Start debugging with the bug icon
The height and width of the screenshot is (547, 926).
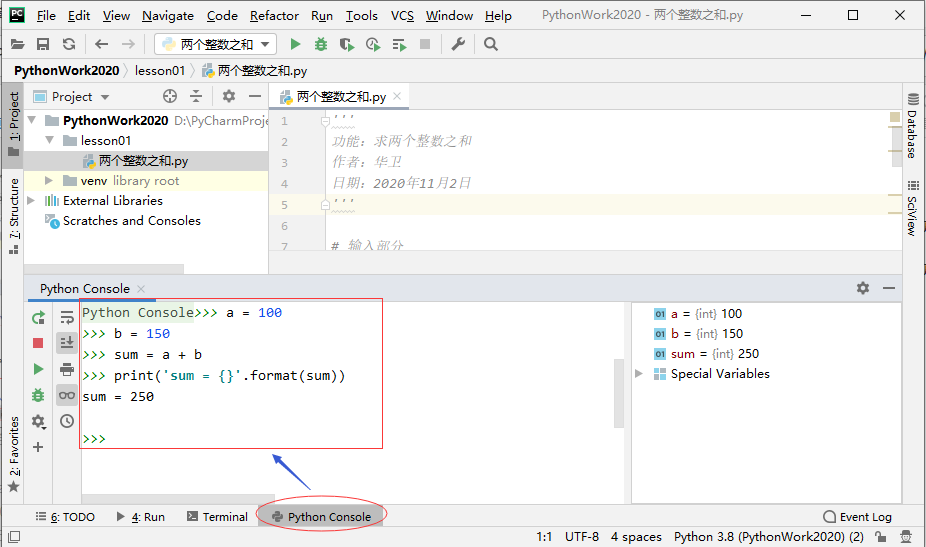pos(321,44)
